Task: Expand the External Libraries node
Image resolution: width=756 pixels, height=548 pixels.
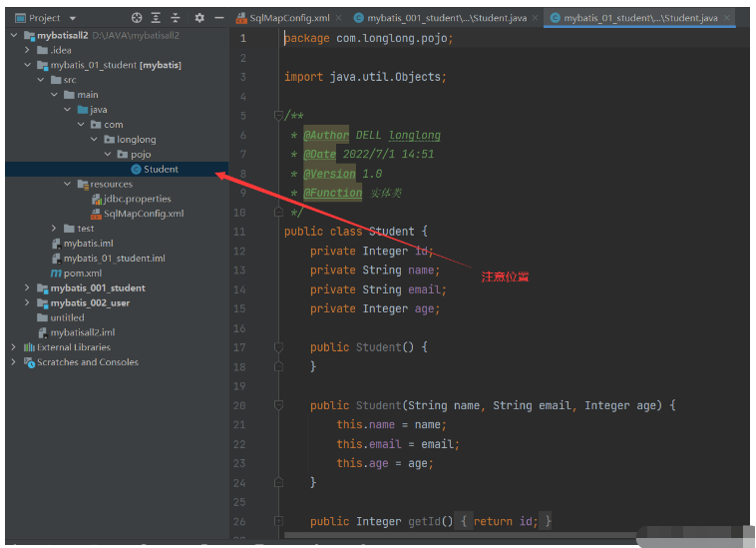Action: (x=13, y=347)
